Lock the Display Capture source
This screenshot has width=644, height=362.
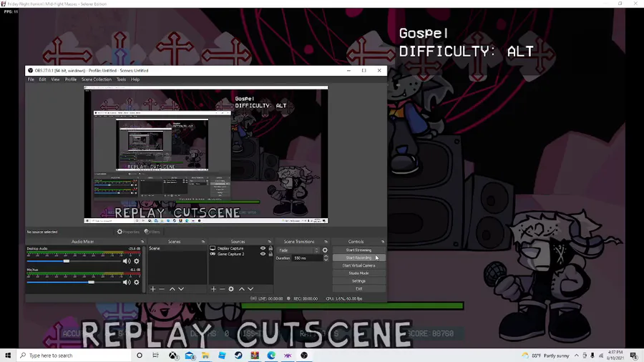[270, 248]
